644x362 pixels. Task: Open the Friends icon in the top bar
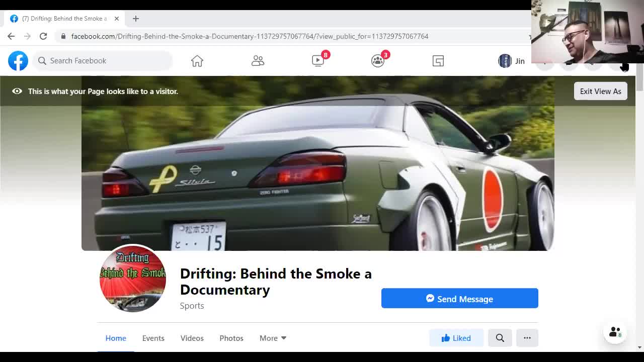(x=258, y=61)
